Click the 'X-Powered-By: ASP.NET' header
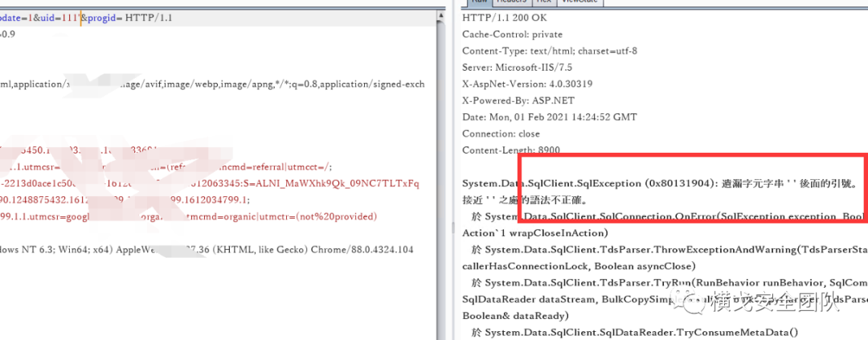Image resolution: width=868 pixels, height=340 pixels. click(x=518, y=100)
